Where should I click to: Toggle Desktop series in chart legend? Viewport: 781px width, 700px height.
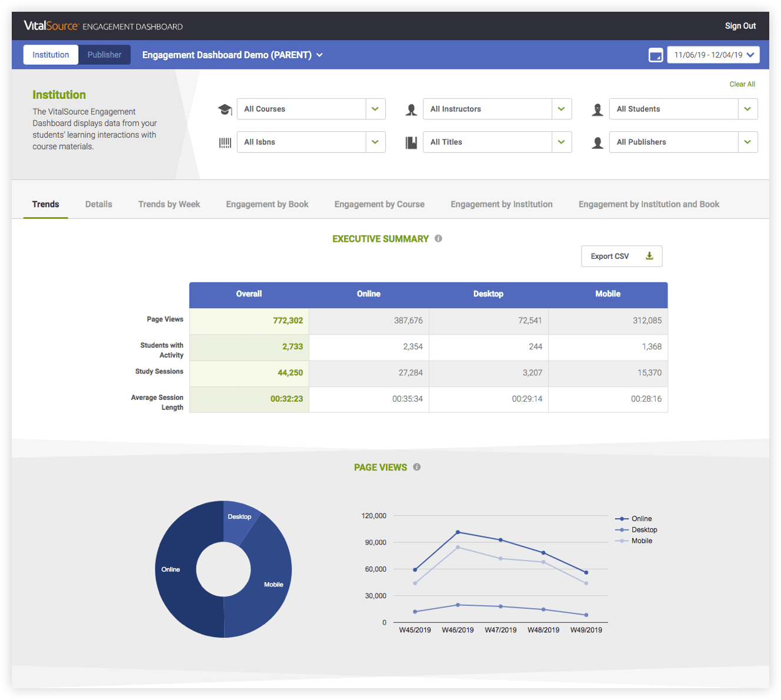click(x=636, y=530)
